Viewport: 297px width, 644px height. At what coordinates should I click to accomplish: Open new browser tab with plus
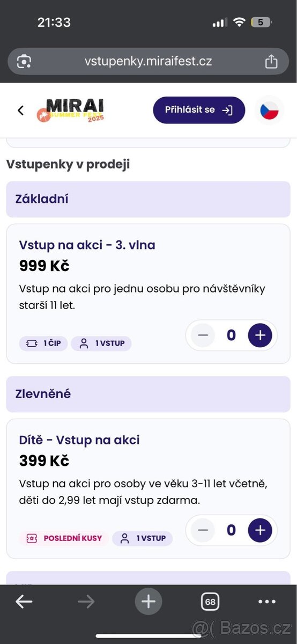point(148,602)
